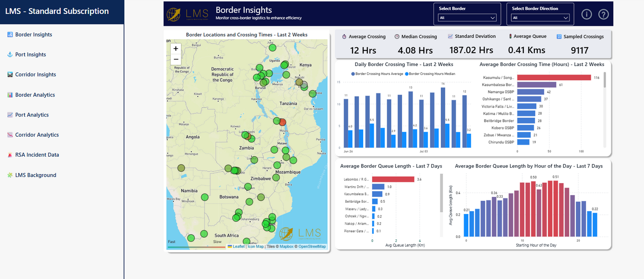This screenshot has width=644, height=279.
Task: Click the Chirundu OSBP label
Action: tap(501, 142)
